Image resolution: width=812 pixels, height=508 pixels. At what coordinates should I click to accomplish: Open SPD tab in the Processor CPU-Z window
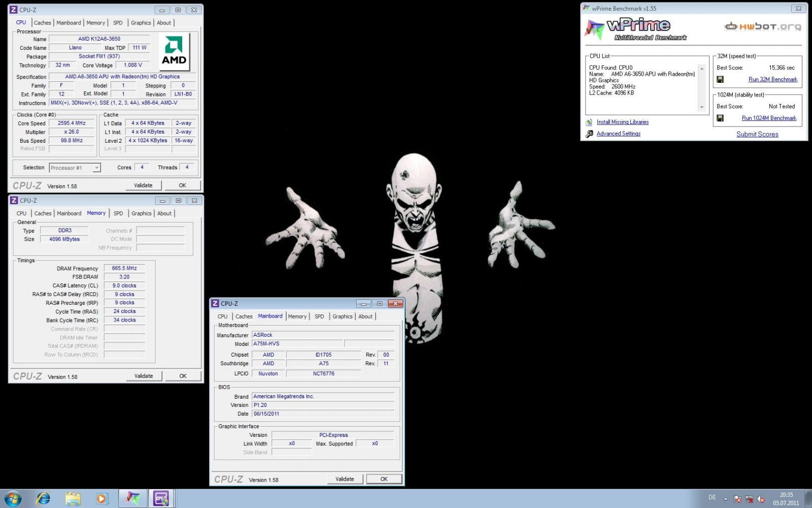(118, 23)
